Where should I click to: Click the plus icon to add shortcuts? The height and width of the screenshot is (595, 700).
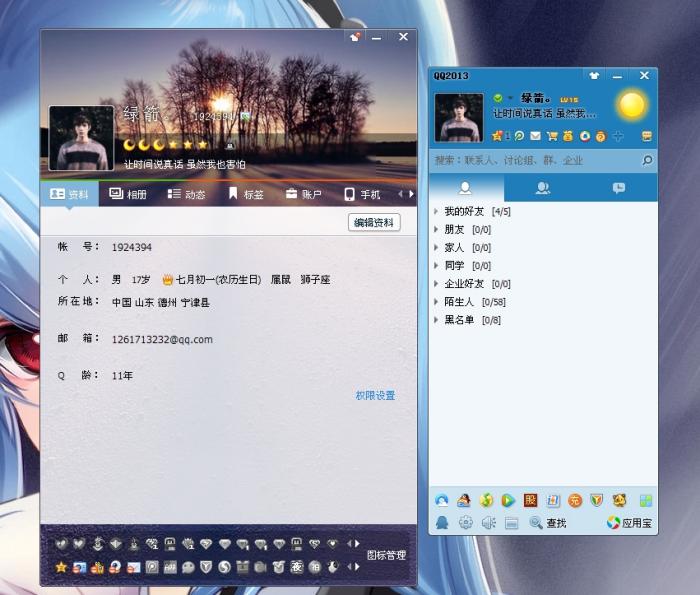click(x=618, y=136)
